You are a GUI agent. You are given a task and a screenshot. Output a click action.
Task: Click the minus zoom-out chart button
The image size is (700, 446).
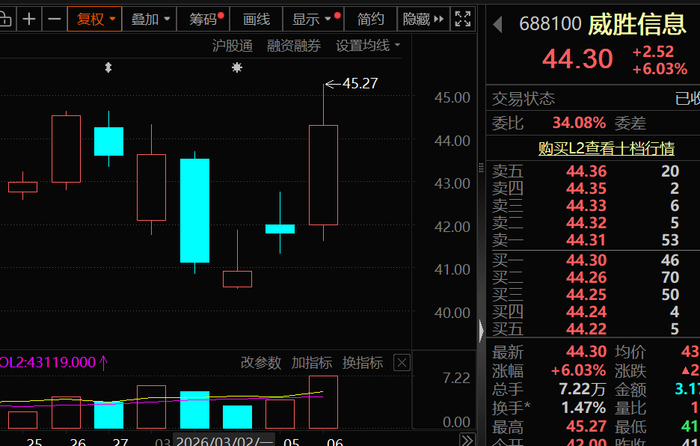[54, 19]
